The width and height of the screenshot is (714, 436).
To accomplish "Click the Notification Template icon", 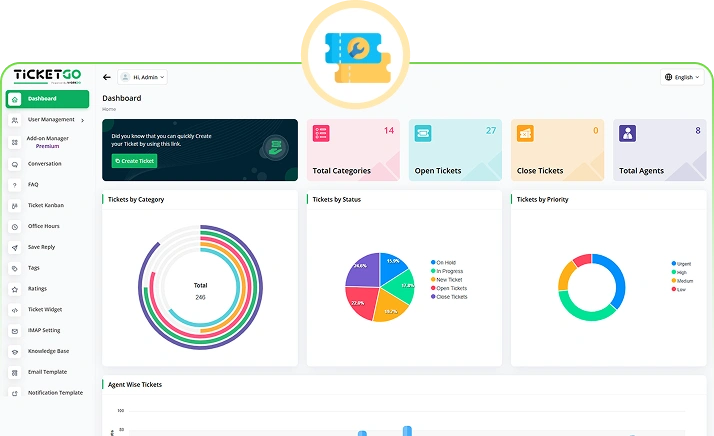I will 15,393.
